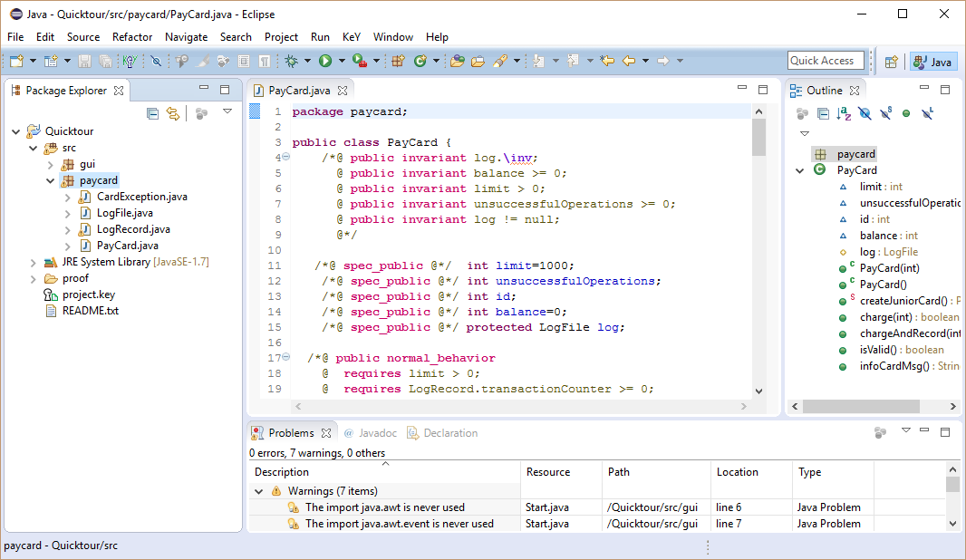Screen dimensions: 966x560
Task: Click the Outline horizontal scrollbar thumb
Action: point(861,407)
